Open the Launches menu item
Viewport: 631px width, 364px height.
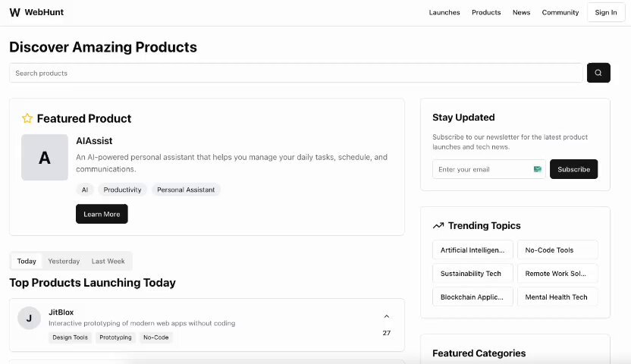tap(444, 12)
